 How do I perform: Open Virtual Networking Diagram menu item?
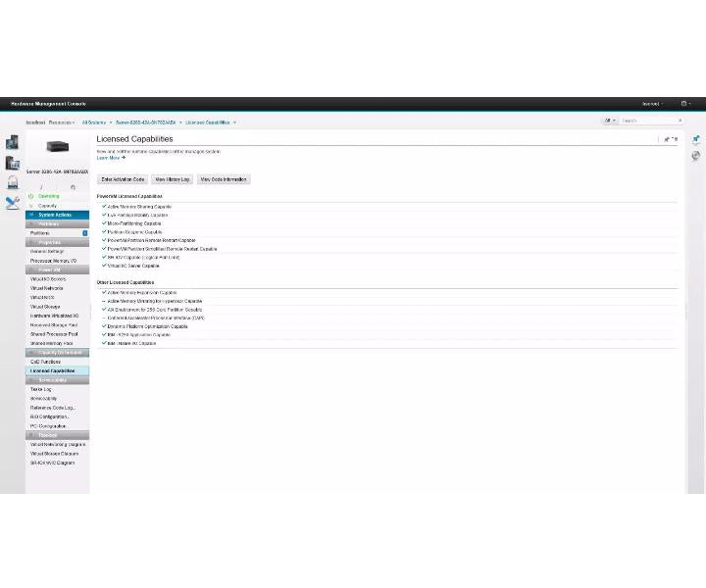click(x=58, y=445)
